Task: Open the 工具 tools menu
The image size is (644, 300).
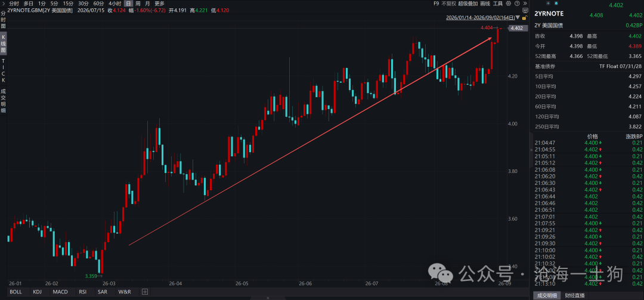Action: 498,4
